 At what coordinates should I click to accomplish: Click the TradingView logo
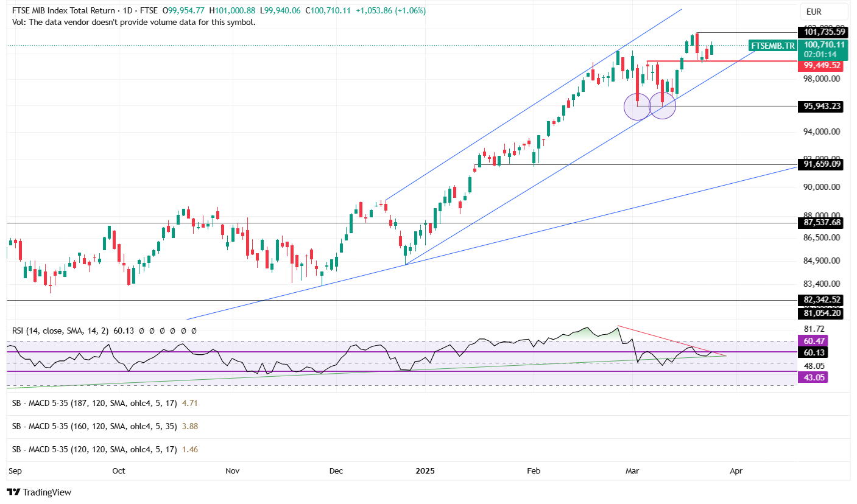pos(39,492)
